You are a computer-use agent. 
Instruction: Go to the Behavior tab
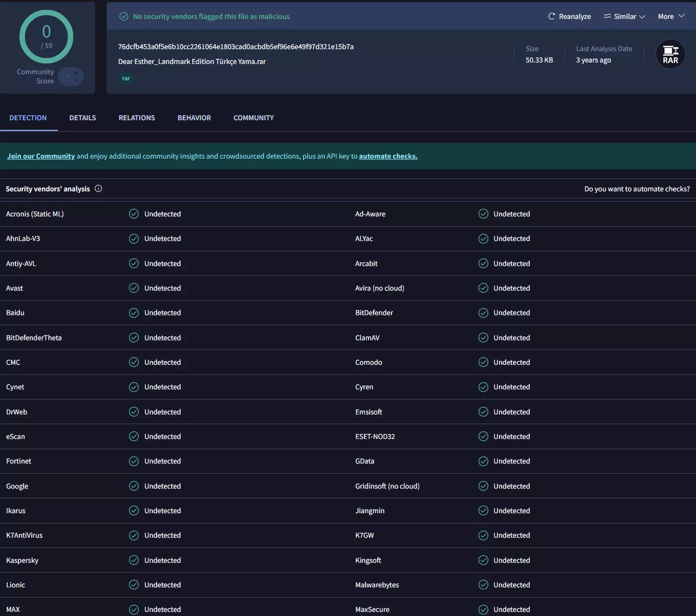tap(194, 118)
